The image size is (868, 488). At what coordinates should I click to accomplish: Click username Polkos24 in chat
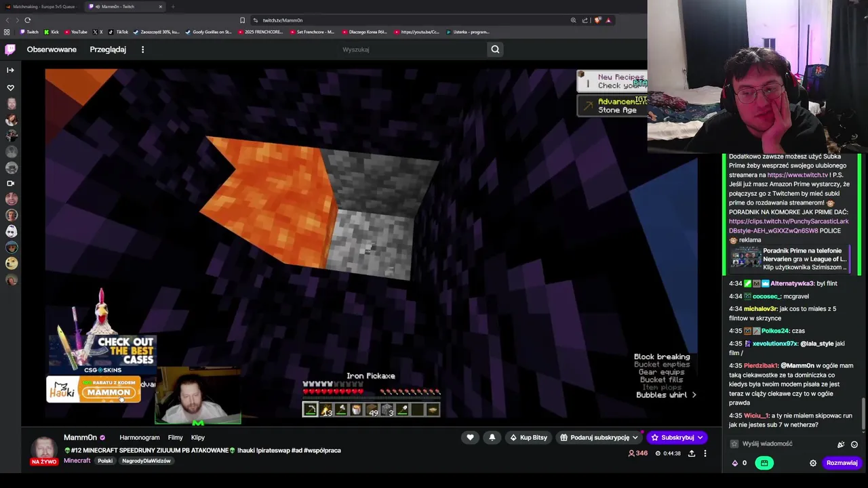[774, 331]
